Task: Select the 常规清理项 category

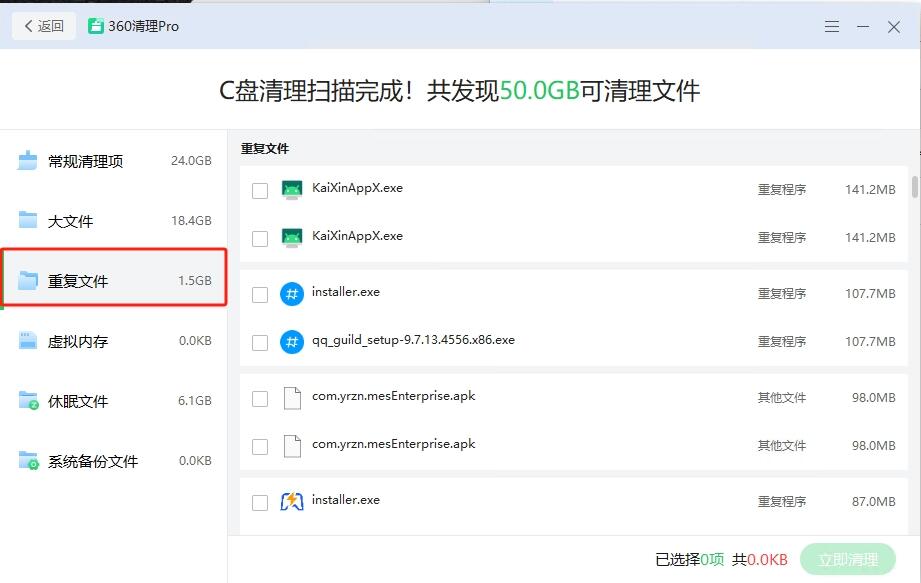Action: [x=114, y=161]
